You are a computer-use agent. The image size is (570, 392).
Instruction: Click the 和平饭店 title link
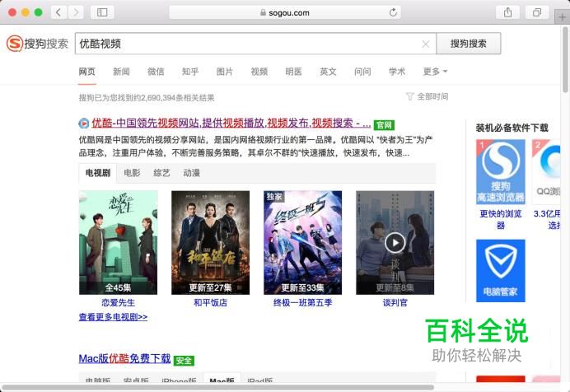click(211, 302)
